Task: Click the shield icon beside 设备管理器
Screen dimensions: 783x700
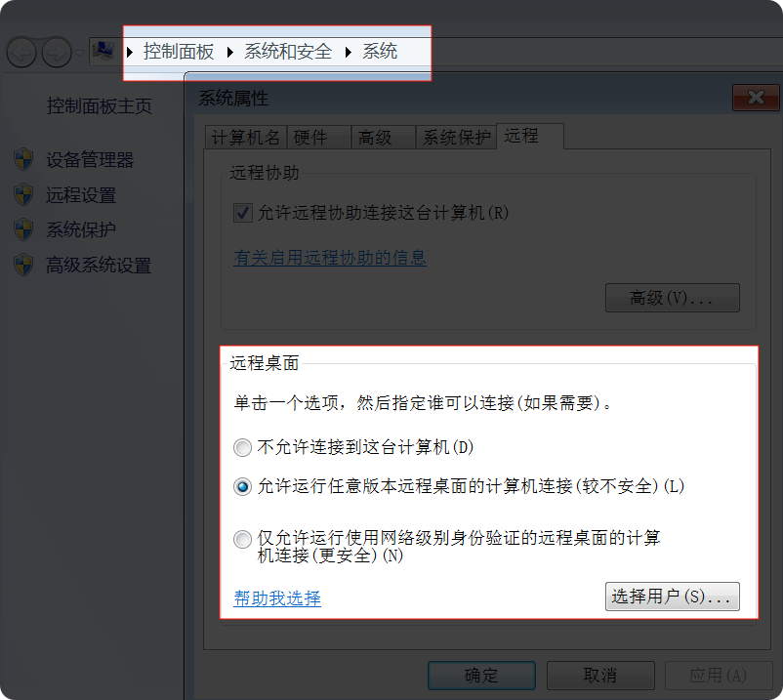Action: tap(23, 160)
